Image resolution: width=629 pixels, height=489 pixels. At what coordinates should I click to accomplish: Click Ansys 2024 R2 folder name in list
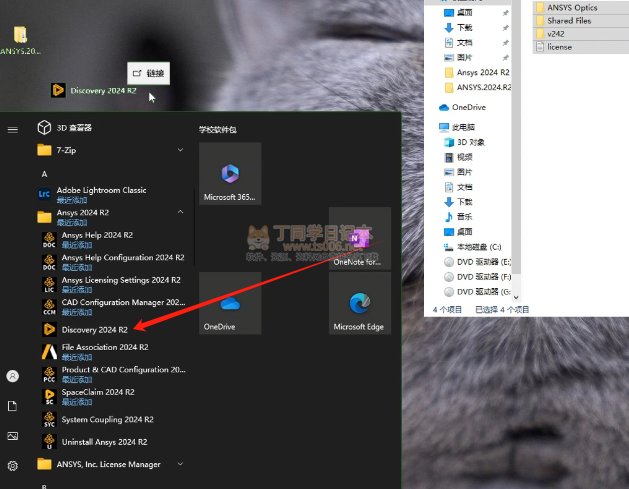[83, 213]
